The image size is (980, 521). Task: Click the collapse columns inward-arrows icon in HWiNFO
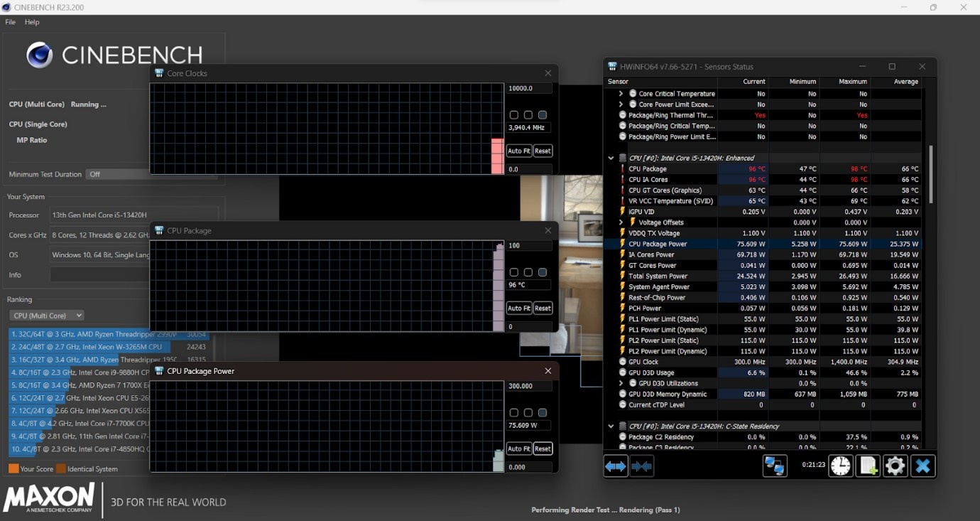tap(641, 466)
